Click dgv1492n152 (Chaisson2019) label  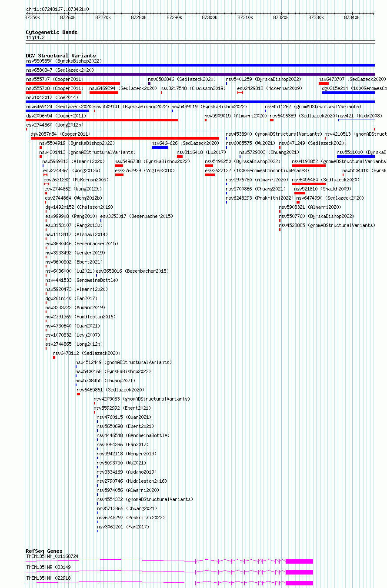pos(79,207)
